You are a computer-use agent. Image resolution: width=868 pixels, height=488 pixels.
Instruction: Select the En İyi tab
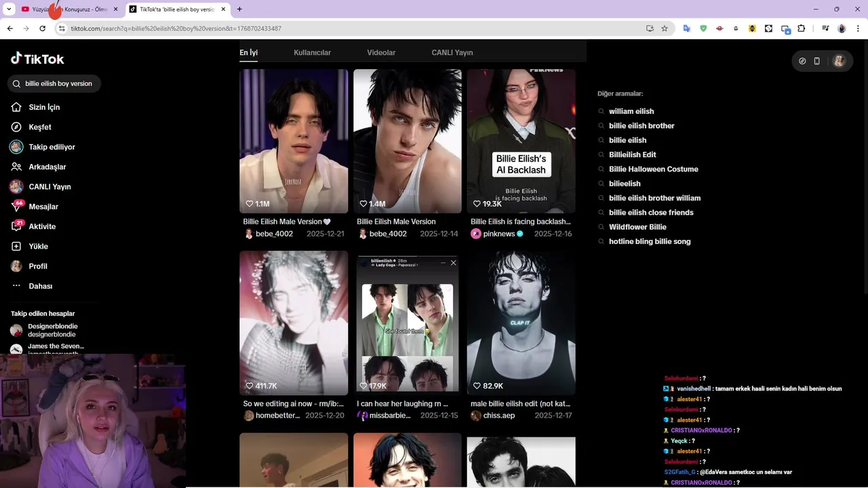(x=248, y=52)
